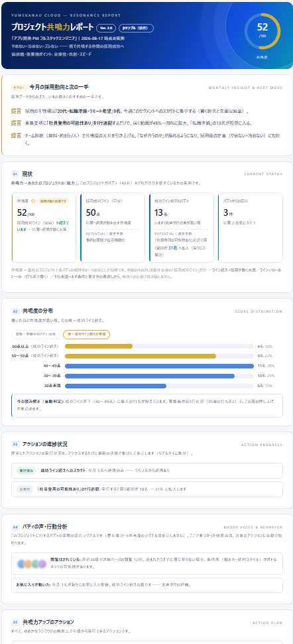
Task: Click the '6名 15%' value
Action: coord(265,386)
